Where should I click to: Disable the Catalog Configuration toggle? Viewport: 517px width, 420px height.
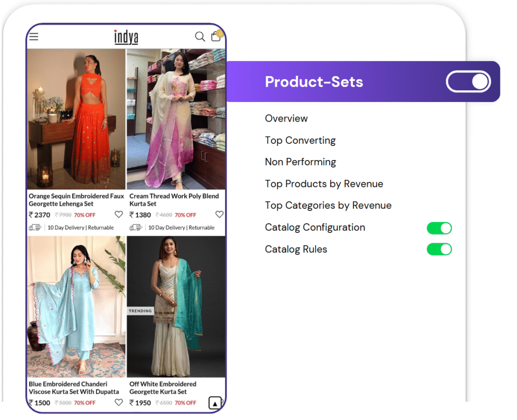pos(439,228)
